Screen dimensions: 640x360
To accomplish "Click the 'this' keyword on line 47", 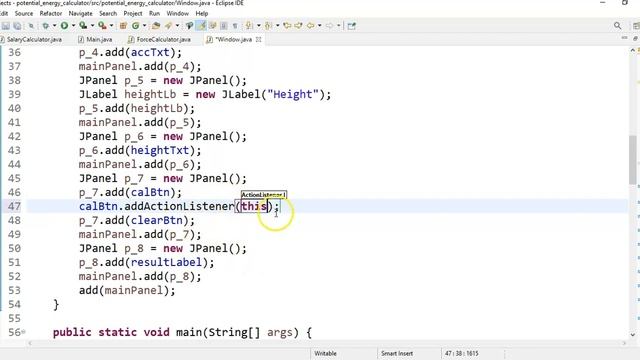I will (254, 206).
